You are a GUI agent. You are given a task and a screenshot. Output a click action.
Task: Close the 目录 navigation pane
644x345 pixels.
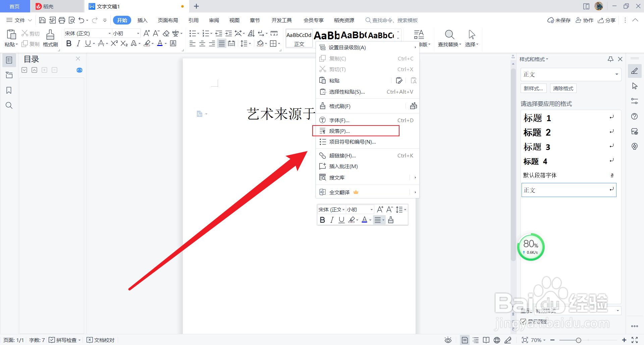coord(78,59)
